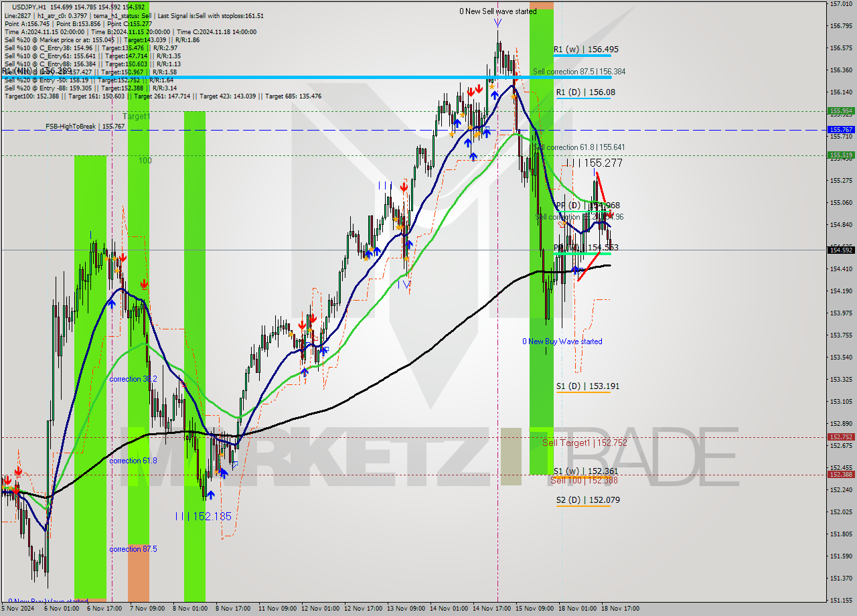Click the 'S2 (D) | 152.079' support label
The width and height of the screenshot is (857, 616).
point(588,500)
